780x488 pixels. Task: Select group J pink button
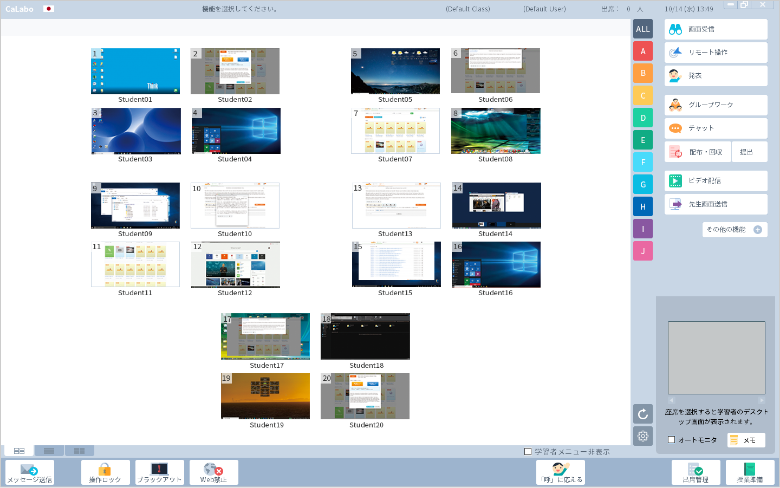coord(643,251)
